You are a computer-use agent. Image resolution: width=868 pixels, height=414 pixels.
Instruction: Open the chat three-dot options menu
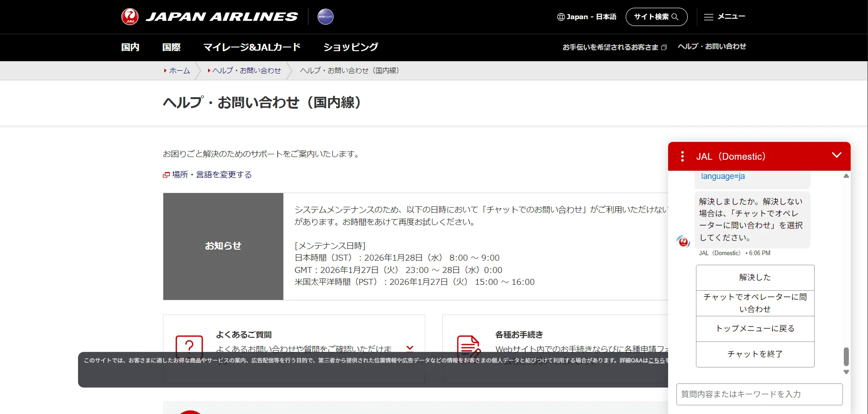[682, 157]
